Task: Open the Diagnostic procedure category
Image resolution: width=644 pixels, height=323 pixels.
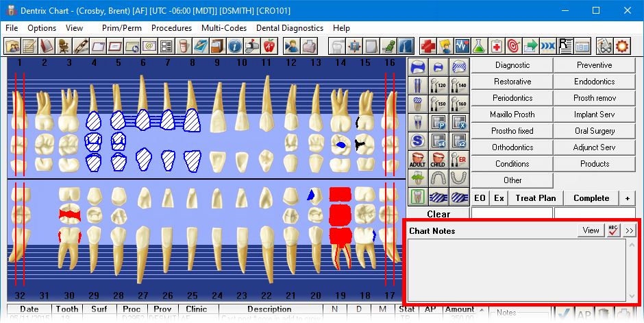Action: click(512, 65)
